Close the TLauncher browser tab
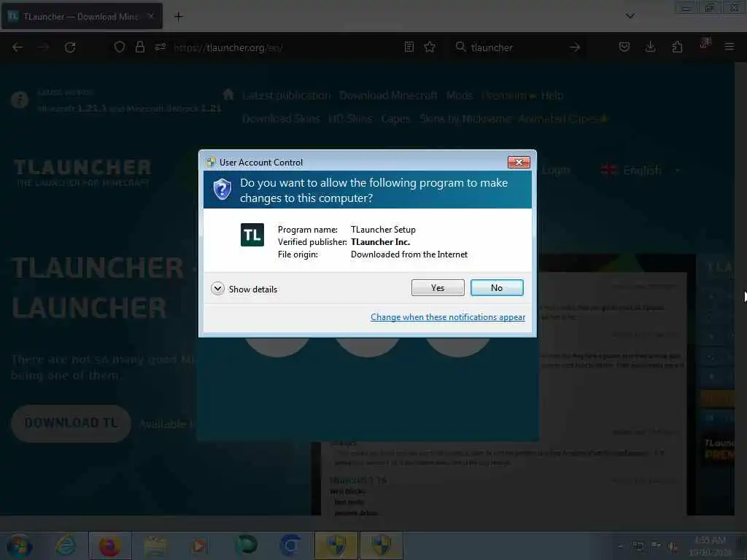Screen dimensions: 747x560 [x=150, y=16]
